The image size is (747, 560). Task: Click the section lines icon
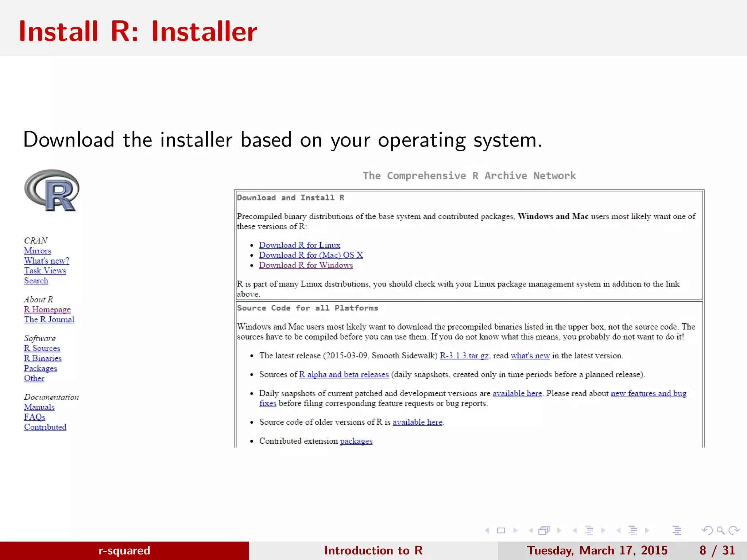[633, 530]
